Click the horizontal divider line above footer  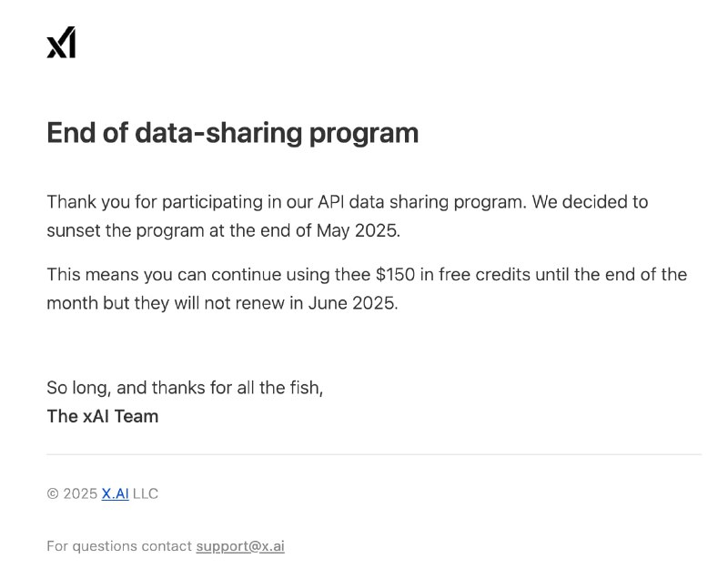point(374,454)
